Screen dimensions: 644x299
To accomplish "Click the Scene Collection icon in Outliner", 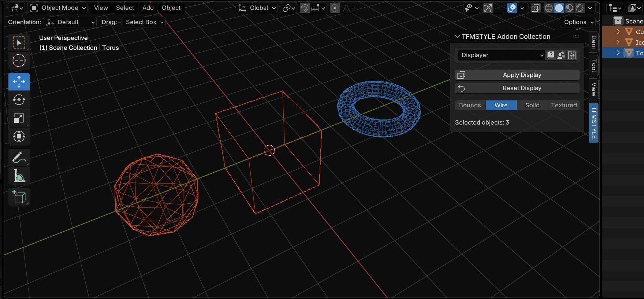I will 618,21.
